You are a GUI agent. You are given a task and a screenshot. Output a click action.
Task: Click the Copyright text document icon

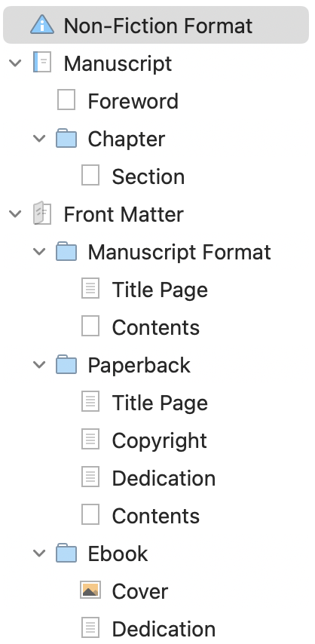coord(90,440)
